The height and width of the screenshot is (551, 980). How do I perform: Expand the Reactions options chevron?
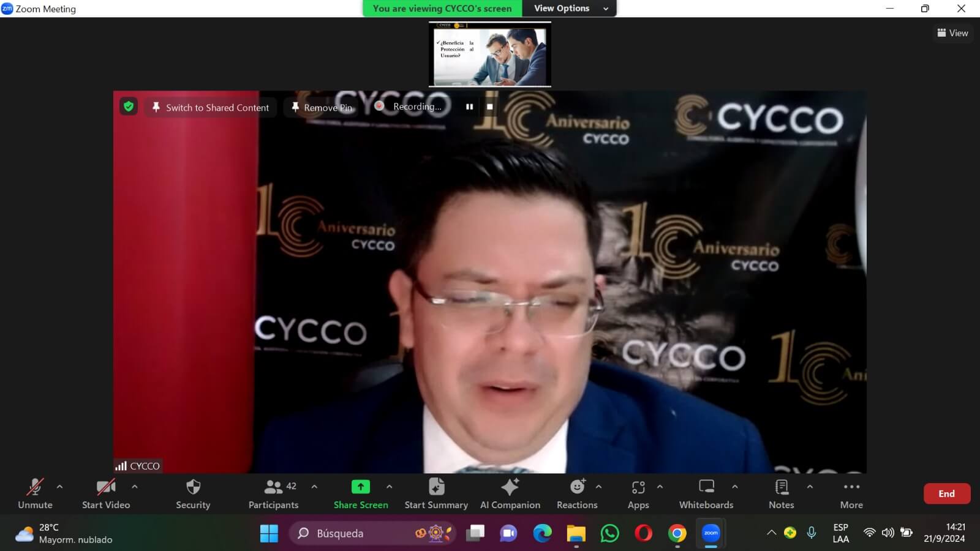[598, 487]
